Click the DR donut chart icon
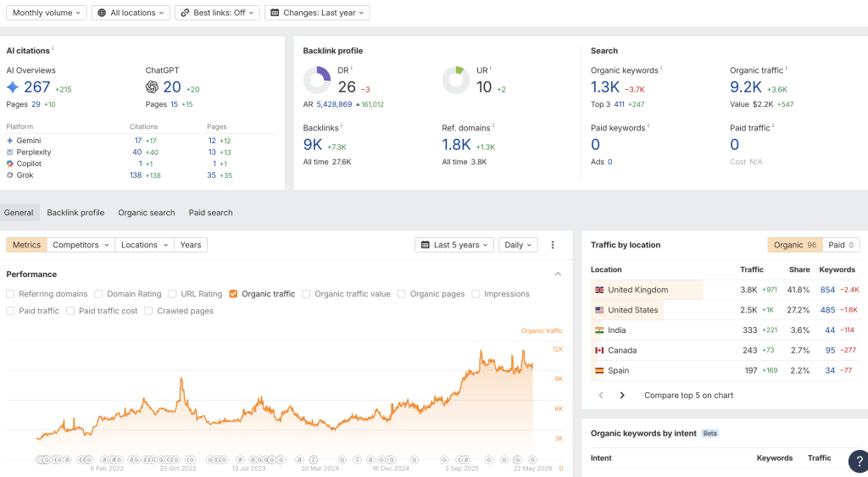 317,80
